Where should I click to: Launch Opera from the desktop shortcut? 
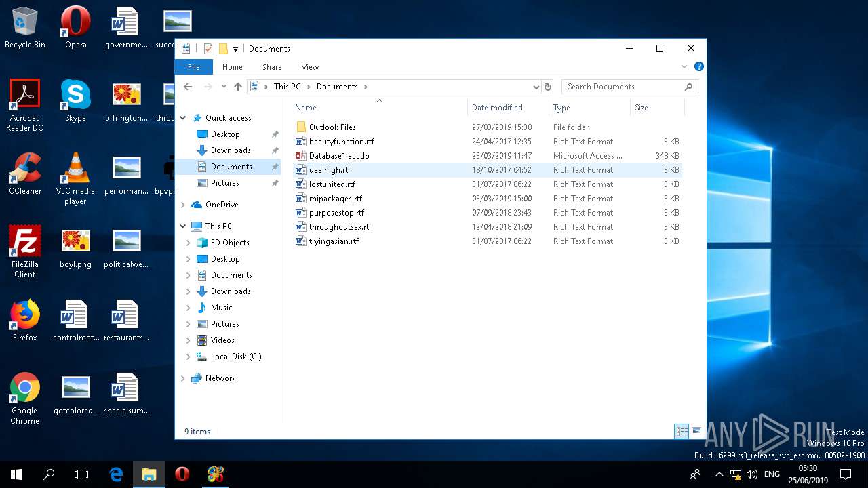click(75, 28)
